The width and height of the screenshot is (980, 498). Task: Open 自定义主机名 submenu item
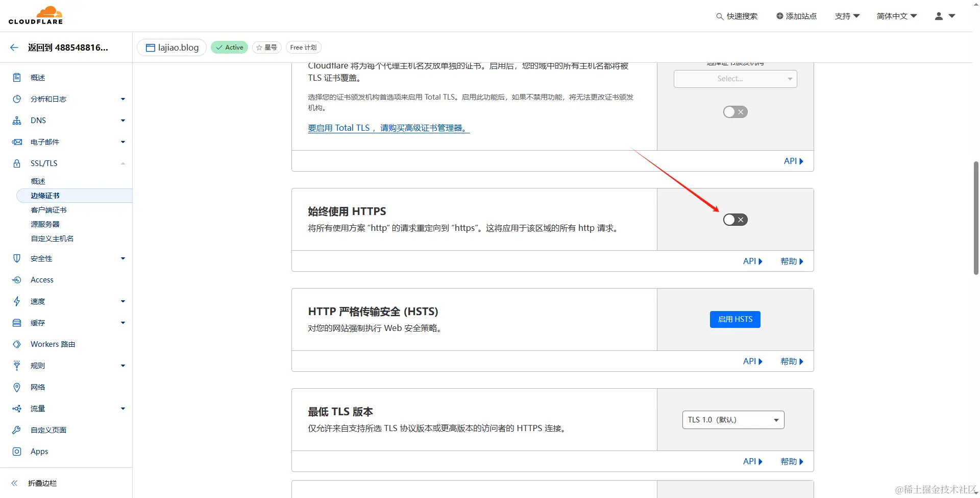click(52, 239)
